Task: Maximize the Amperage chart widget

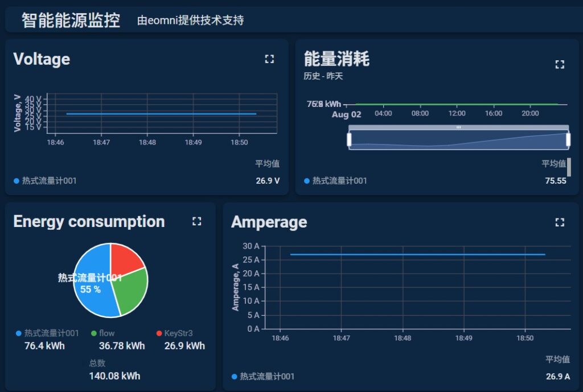Action: pos(560,222)
